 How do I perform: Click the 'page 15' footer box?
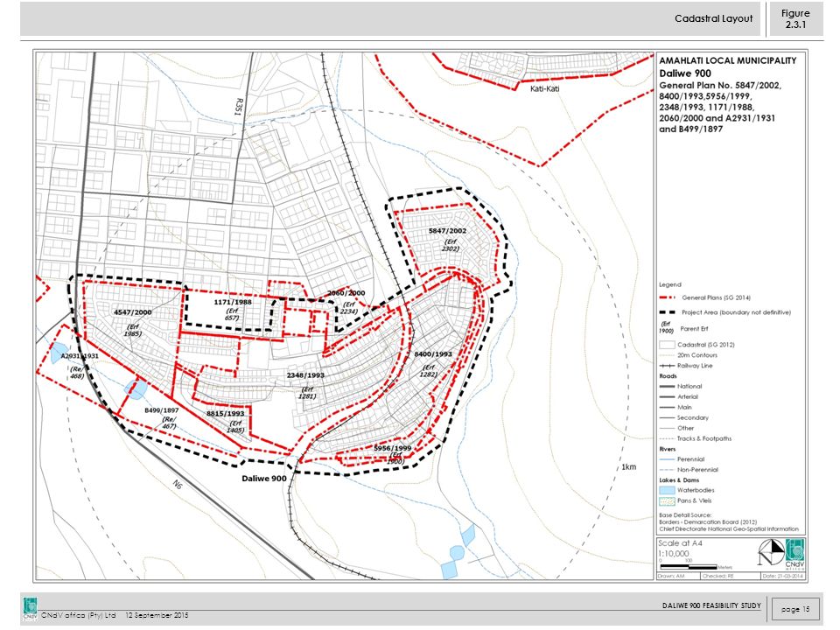coord(795,609)
